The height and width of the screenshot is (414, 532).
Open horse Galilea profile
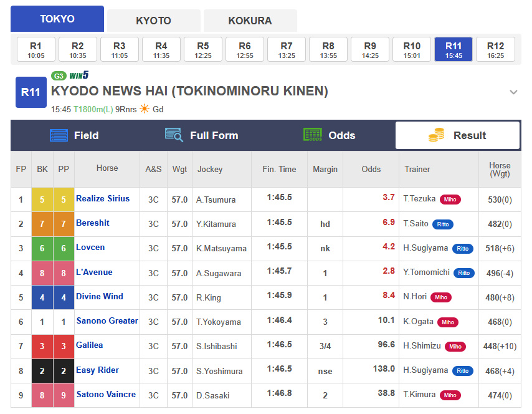(89, 345)
